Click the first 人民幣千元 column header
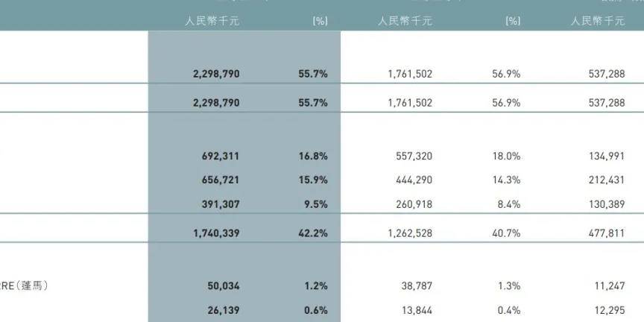This screenshot has height=322, width=644. coord(212,21)
